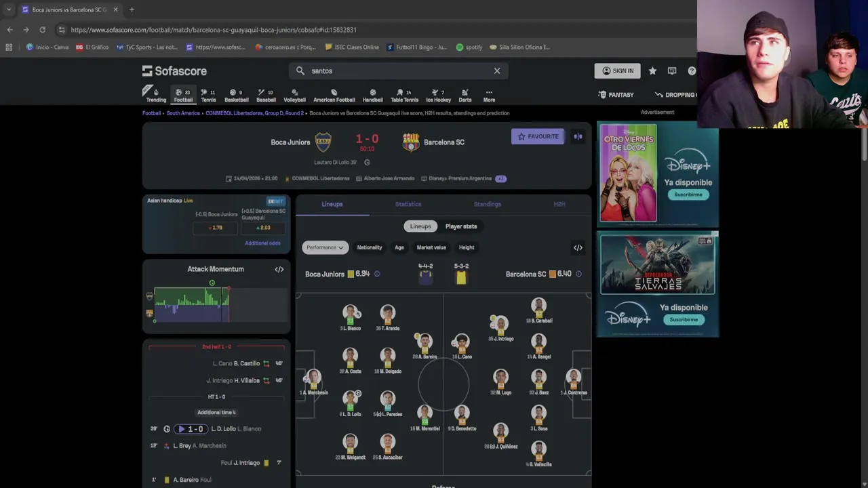Click info icon beside Barcelona SC rating
This screenshot has height=488, width=868.
pos(578,274)
